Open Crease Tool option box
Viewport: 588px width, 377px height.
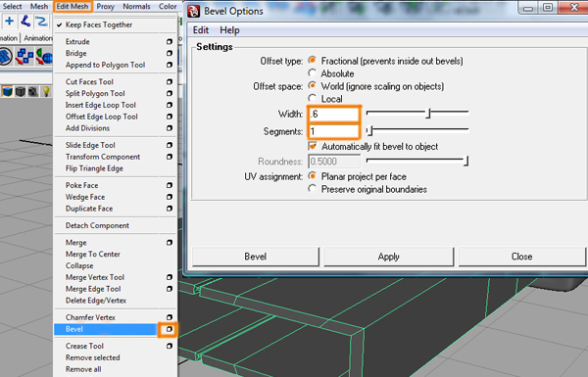[x=170, y=346]
